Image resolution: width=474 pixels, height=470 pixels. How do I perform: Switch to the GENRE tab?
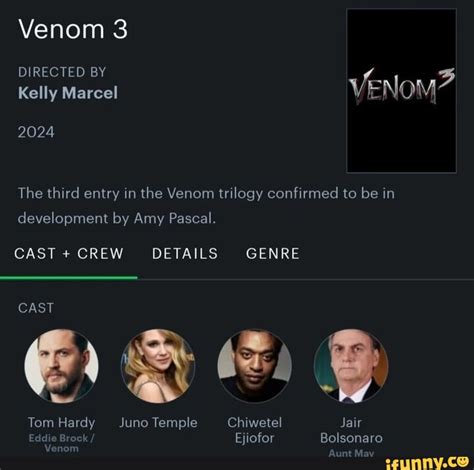pos(273,254)
